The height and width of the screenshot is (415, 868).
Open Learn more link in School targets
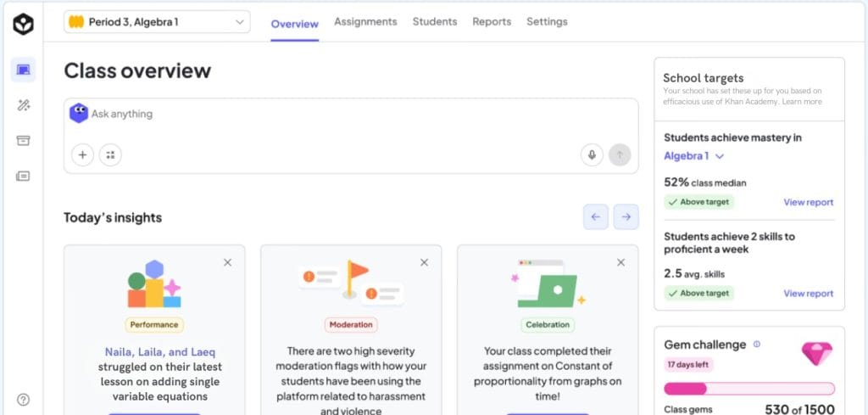802,101
